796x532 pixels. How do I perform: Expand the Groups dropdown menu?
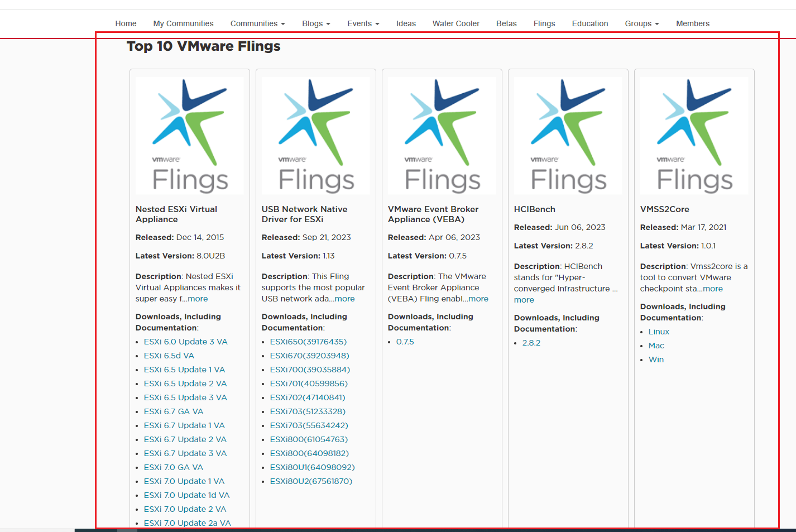pyautogui.click(x=642, y=23)
